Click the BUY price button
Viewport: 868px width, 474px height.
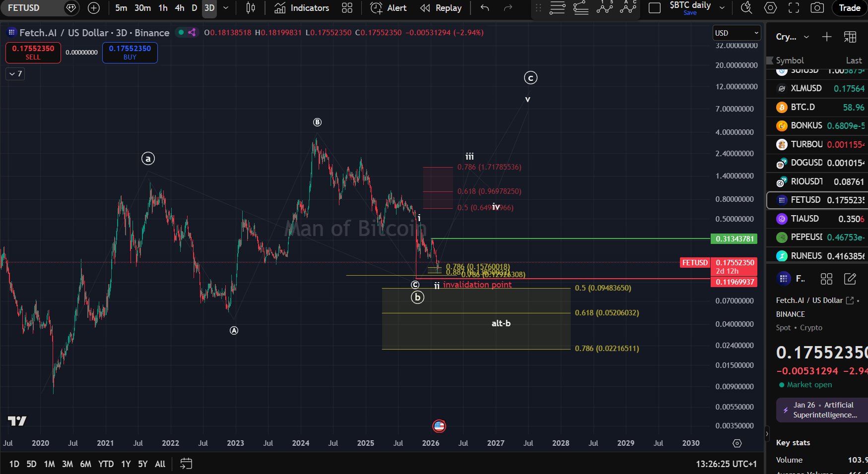(x=130, y=53)
